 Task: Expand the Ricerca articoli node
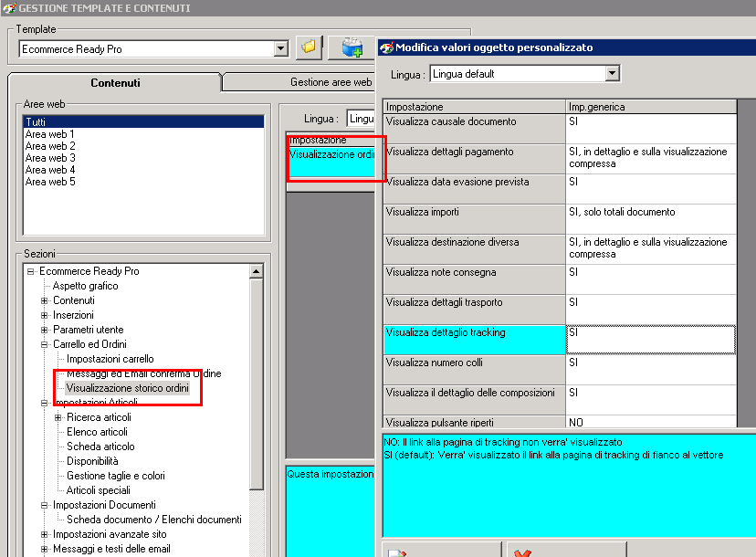click(x=58, y=417)
